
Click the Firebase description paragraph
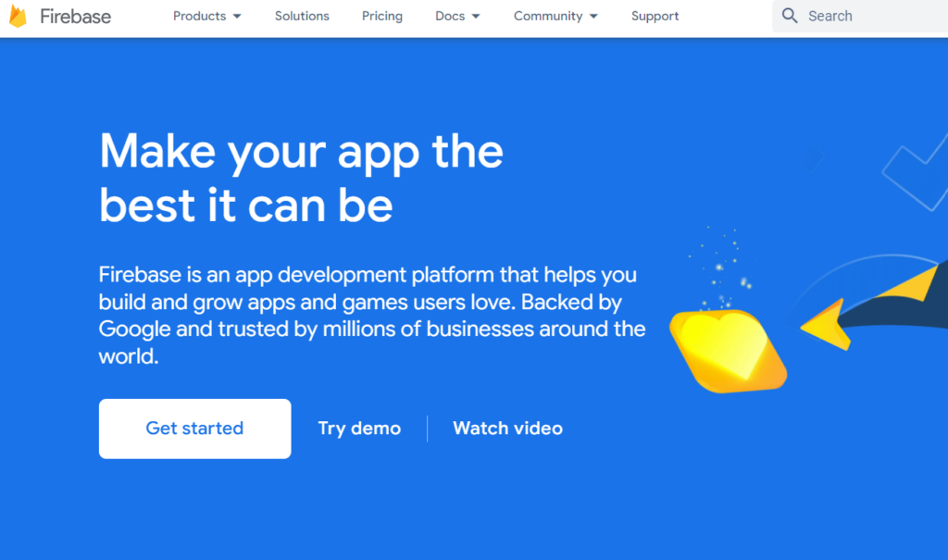point(372,315)
